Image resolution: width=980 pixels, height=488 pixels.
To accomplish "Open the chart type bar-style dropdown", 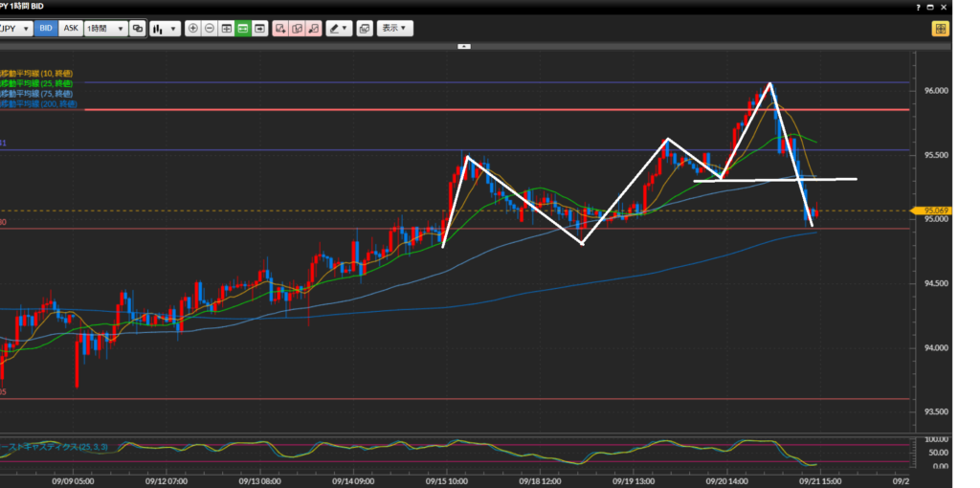I will pyautogui.click(x=167, y=29).
